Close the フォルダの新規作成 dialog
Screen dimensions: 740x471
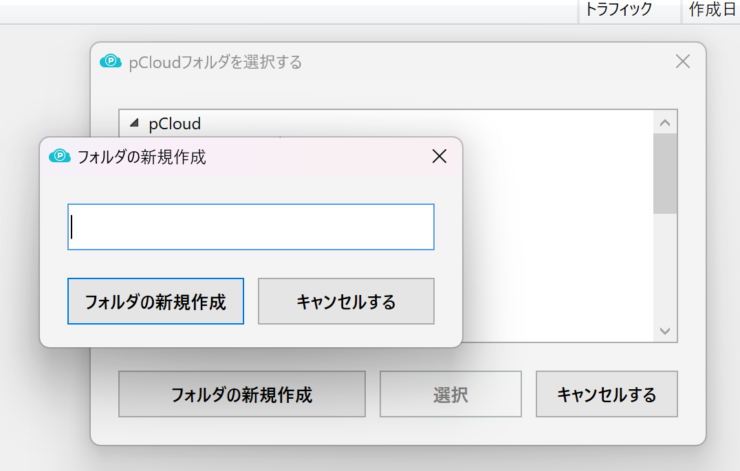pyautogui.click(x=439, y=156)
